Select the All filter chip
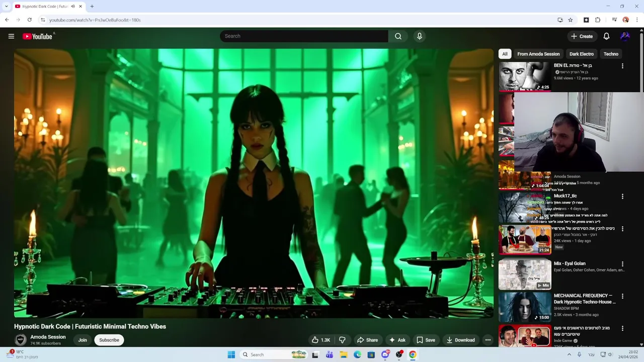 point(505,54)
